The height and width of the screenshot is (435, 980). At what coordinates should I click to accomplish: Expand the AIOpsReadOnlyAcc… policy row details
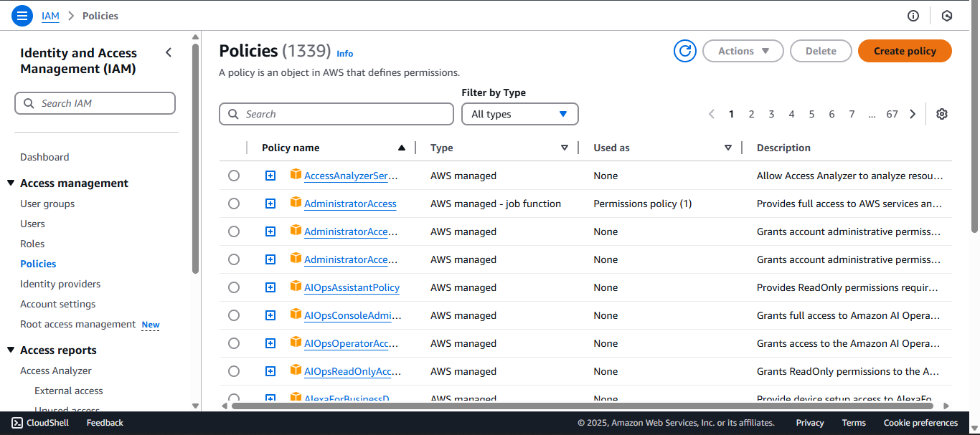(270, 371)
